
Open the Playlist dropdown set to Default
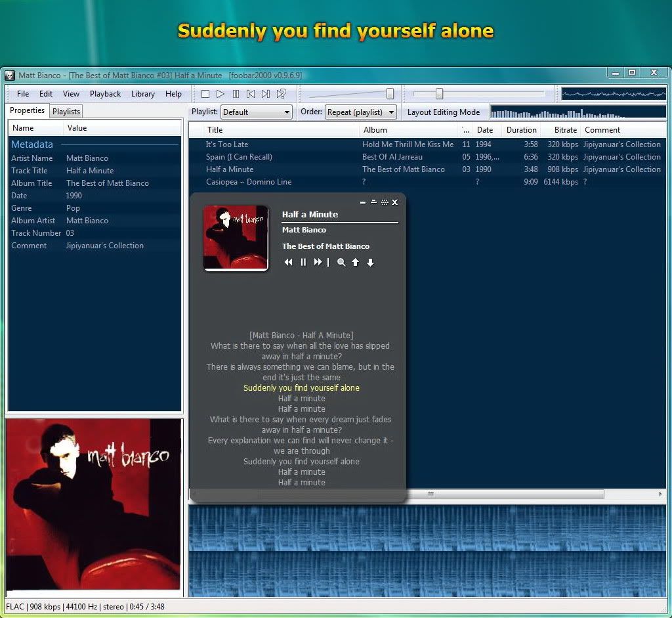click(x=257, y=112)
